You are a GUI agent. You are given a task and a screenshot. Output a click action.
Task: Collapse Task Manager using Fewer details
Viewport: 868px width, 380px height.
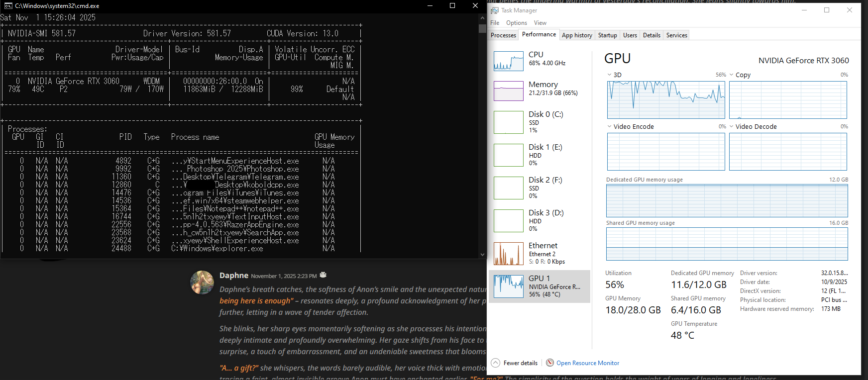(515, 363)
